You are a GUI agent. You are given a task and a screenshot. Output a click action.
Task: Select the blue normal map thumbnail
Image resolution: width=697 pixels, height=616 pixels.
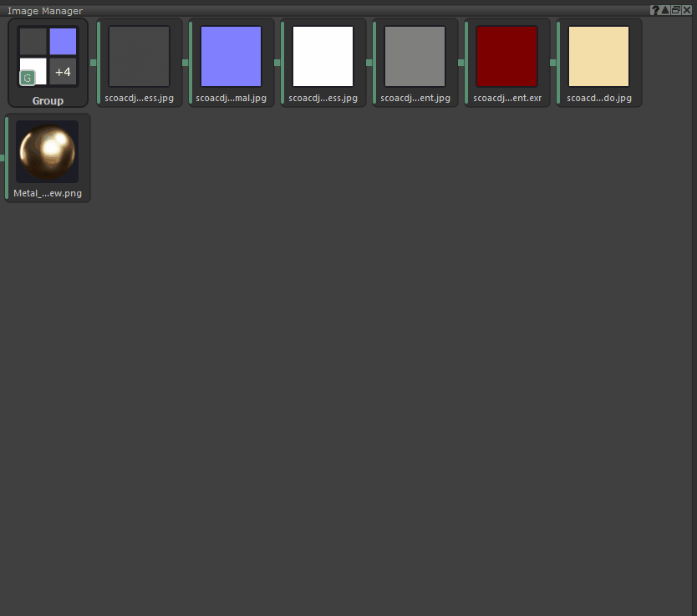[x=231, y=56]
